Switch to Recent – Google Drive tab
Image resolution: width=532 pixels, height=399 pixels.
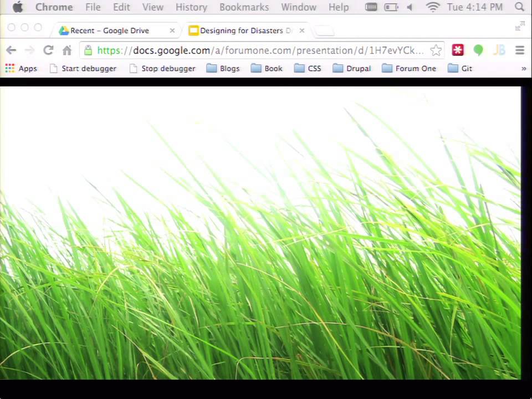click(x=115, y=30)
